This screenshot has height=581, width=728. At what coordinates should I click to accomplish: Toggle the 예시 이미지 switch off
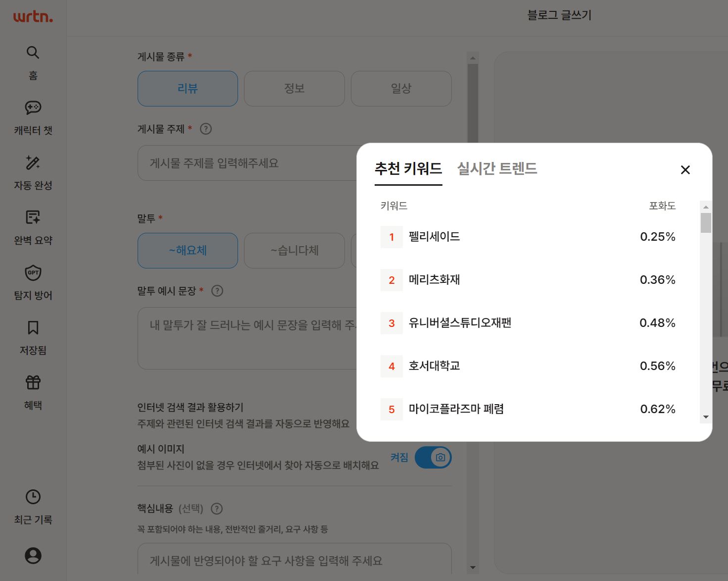[433, 457]
